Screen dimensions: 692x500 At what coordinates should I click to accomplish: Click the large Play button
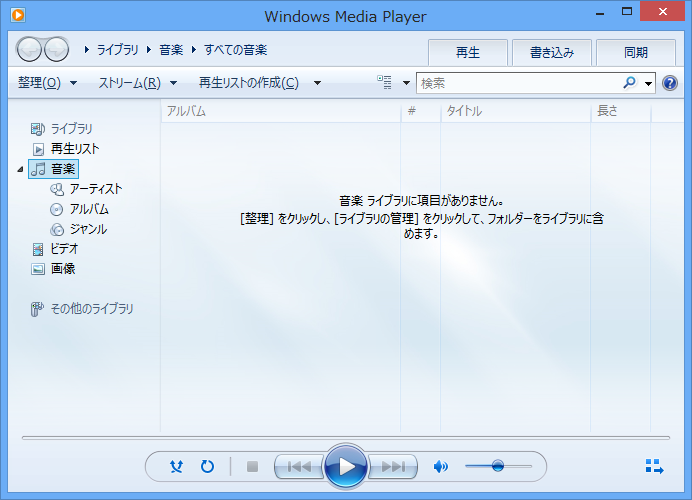tap(346, 466)
